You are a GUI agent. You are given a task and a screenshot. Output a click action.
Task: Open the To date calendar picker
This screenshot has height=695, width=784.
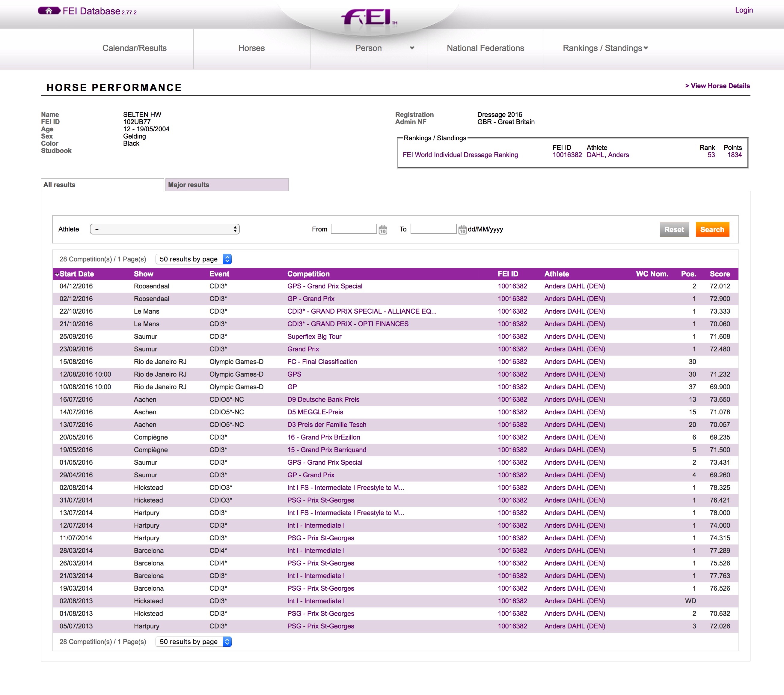pyautogui.click(x=462, y=229)
